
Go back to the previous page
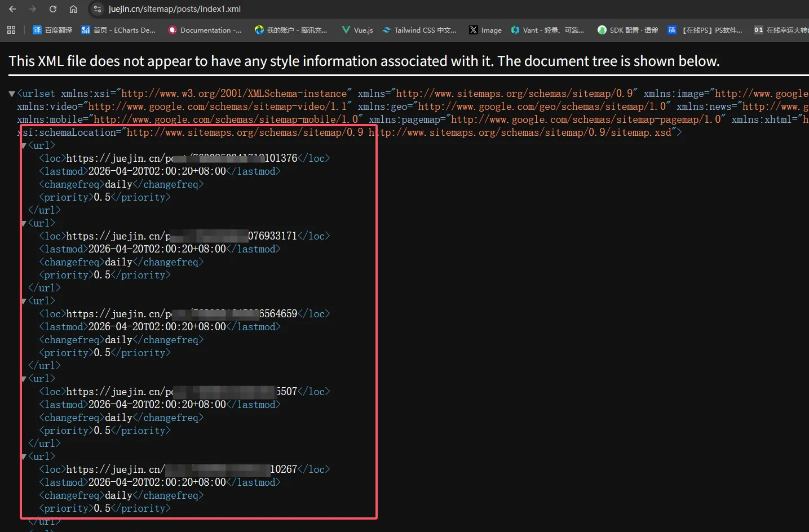click(12, 9)
